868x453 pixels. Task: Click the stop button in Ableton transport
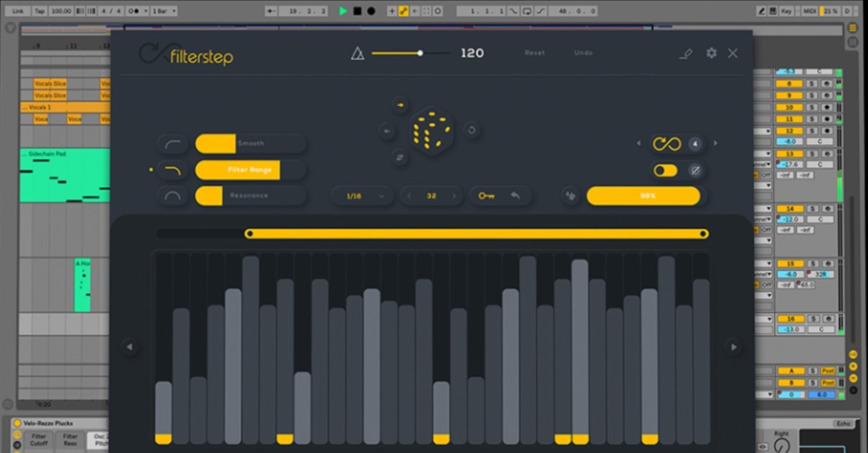[357, 11]
